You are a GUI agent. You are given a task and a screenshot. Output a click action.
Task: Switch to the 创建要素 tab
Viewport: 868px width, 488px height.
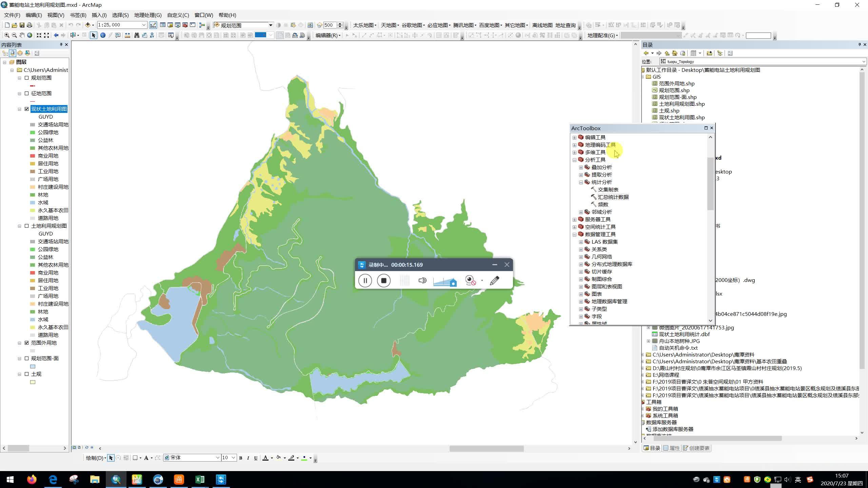pyautogui.click(x=696, y=448)
